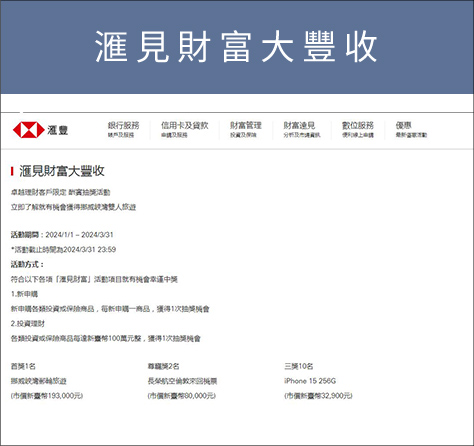This screenshot has width=474, height=446.
Task: Open the 財富管理 navigation menu
Action: (x=246, y=129)
